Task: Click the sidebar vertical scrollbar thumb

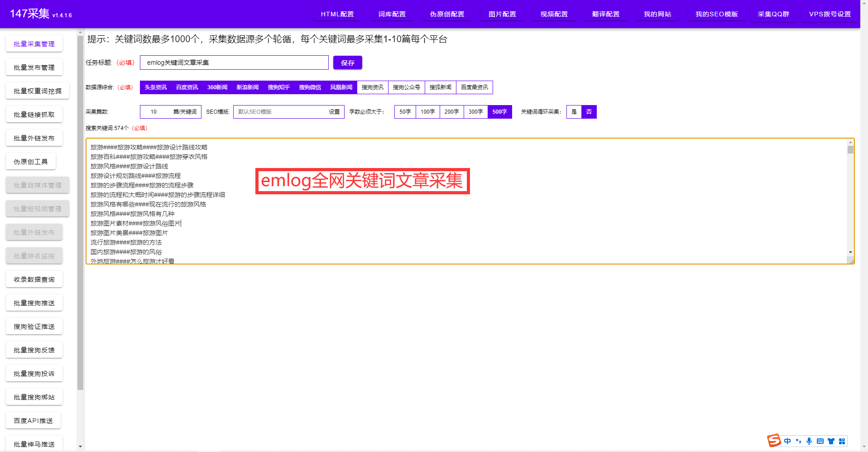Action: 81,213
